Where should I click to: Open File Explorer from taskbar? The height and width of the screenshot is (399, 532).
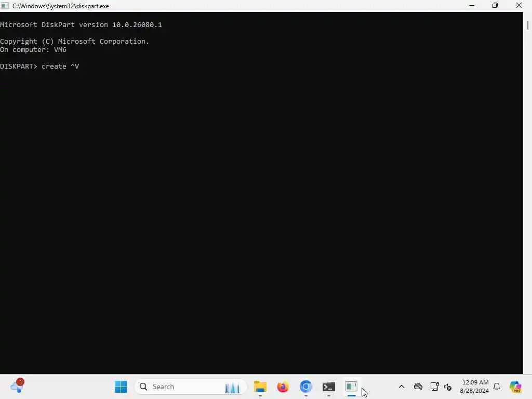260,387
